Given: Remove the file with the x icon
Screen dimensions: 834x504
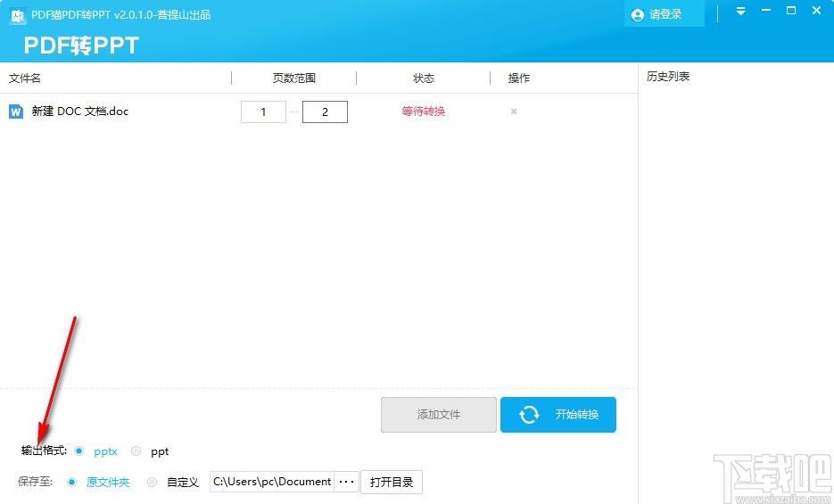Looking at the screenshot, I should click(514, 112).
